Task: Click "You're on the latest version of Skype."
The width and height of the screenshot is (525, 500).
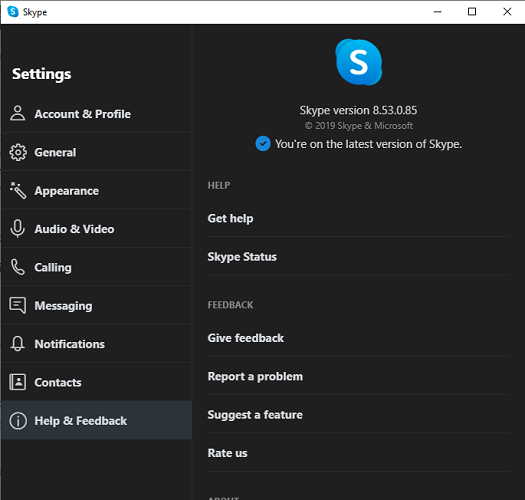Action: 368,144
